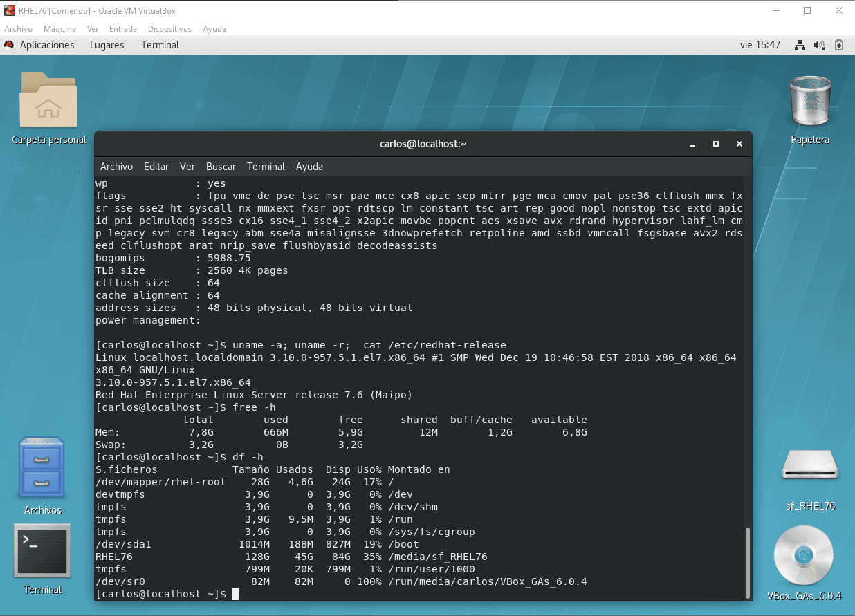The width and height of the screenshot is (855, 616).
Task: Click the text 'Red Hat Enterprise Linux Server release 7.6 (Maipo)'
Action: pyautogui.click(x=254, y=395)
